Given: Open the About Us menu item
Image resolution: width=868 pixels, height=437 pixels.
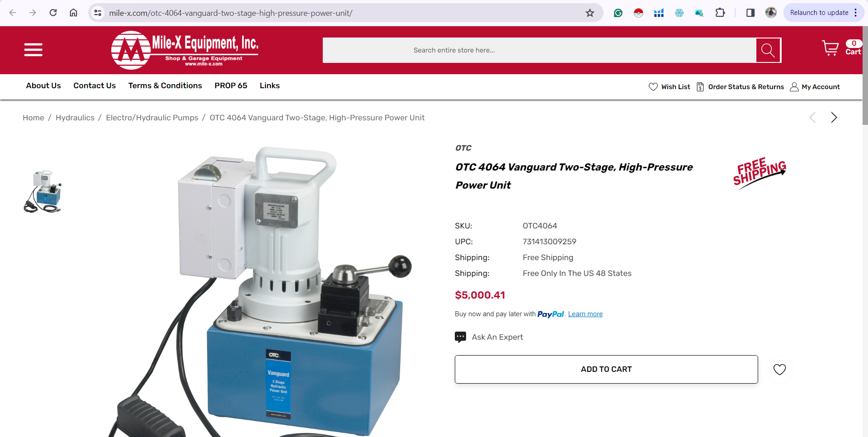Looking at the screenshot, I should [43, 85].
